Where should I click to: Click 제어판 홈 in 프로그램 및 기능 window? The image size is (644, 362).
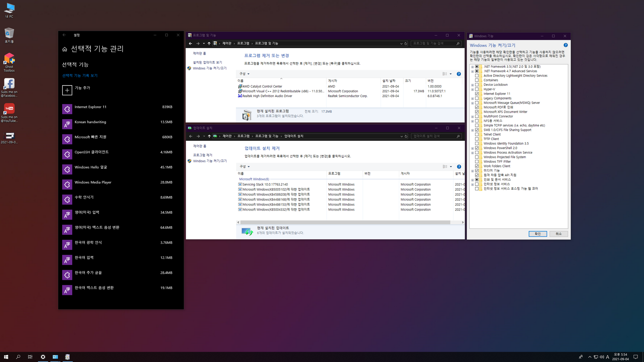[x=199, y=54]
